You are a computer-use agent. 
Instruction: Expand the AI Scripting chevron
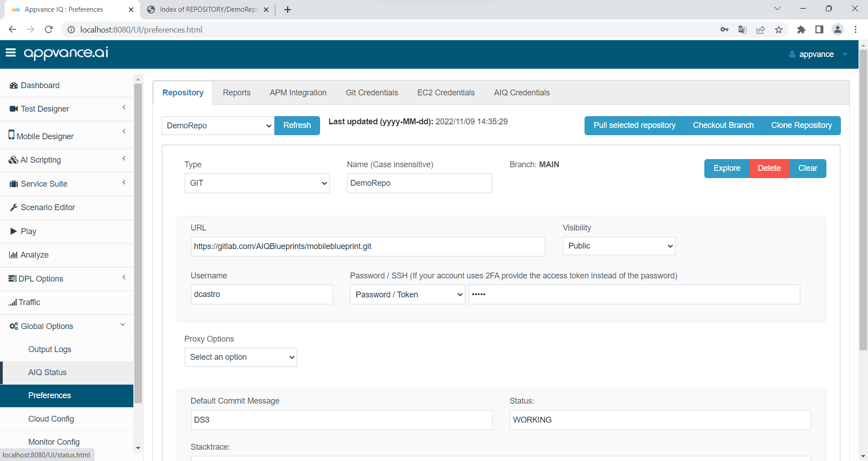click(124, 159)
